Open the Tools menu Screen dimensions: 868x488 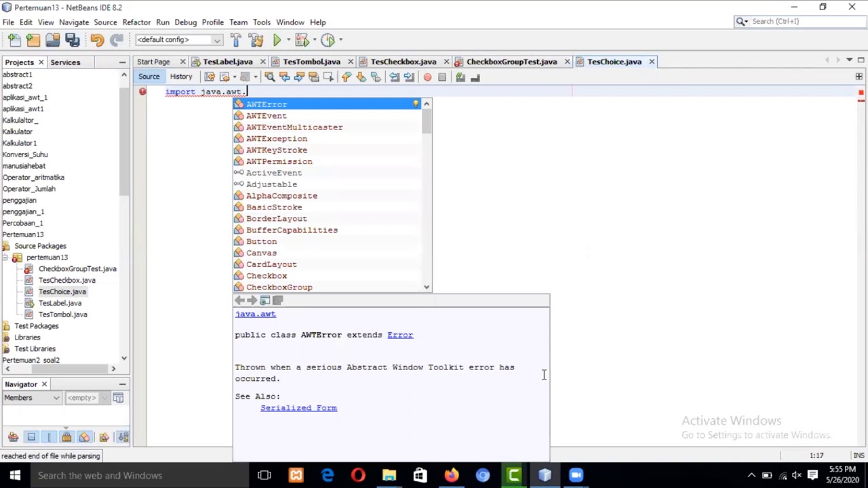261,22
